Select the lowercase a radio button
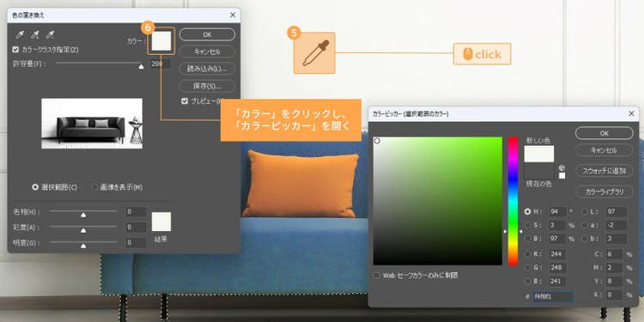This screenshot has width=644, height=322. (585, 226)
